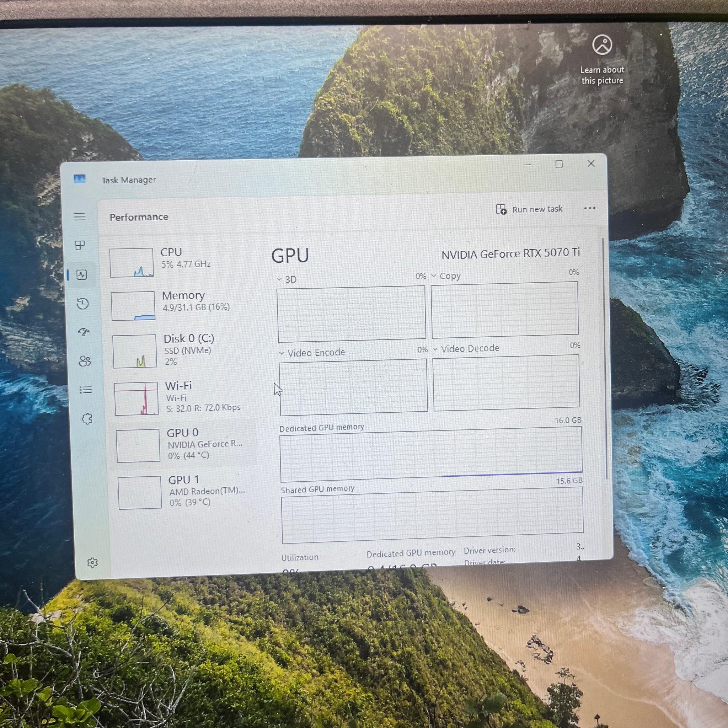
Task: Click the Wi-Fi mini graph thumbnail
Action: click(x=136, y=398)
